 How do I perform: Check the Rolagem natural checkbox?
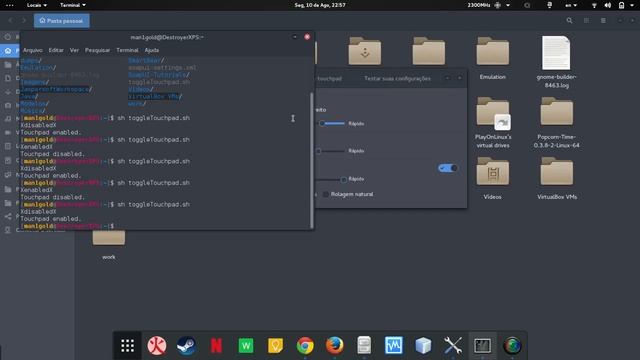(325, 194)
